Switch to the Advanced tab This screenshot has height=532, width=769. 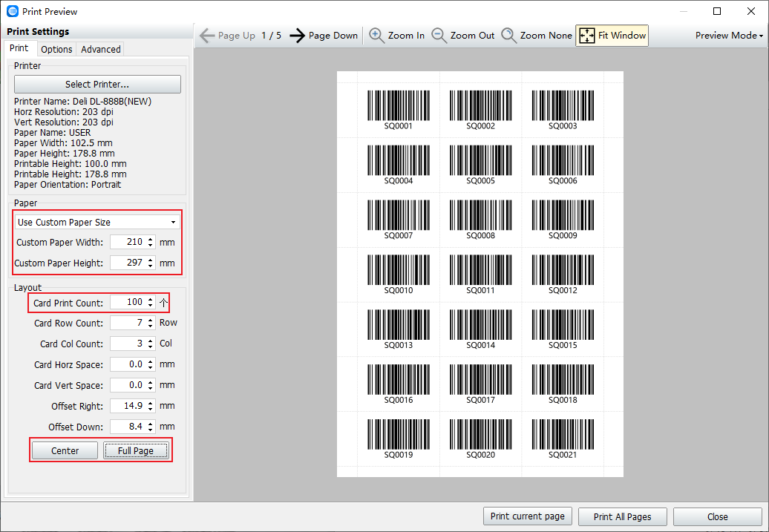point(100,50)
